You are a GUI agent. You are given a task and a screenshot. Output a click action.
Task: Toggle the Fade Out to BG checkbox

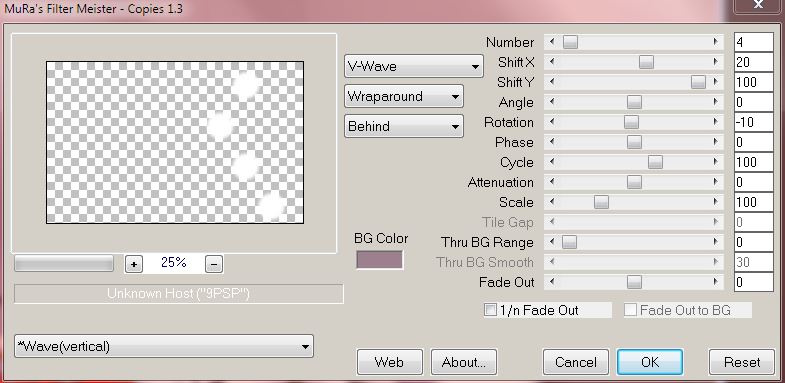point(630,310)
